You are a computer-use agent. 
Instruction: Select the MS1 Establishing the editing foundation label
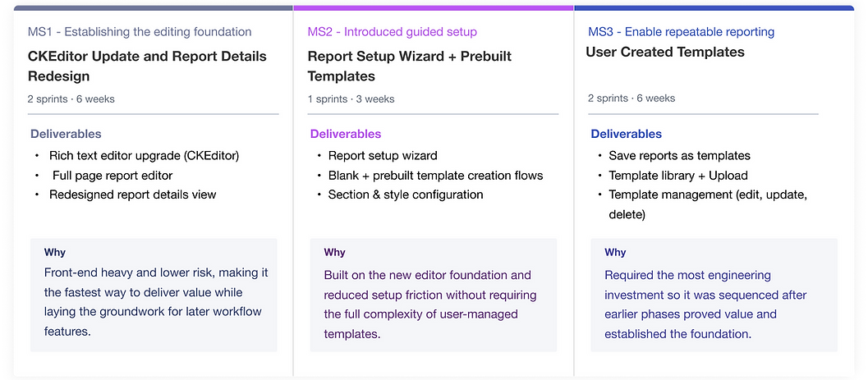coord(140,32)
